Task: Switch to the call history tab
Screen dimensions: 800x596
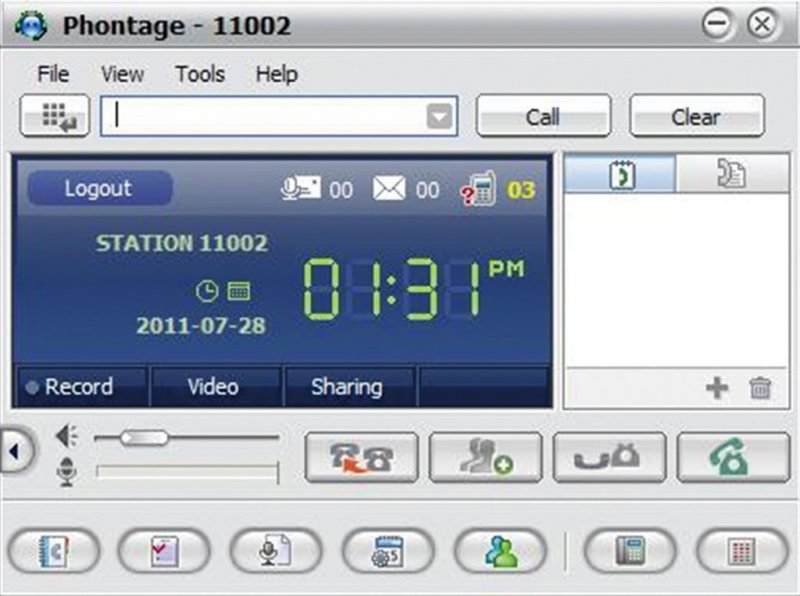Action: click(x=620, y=174)
